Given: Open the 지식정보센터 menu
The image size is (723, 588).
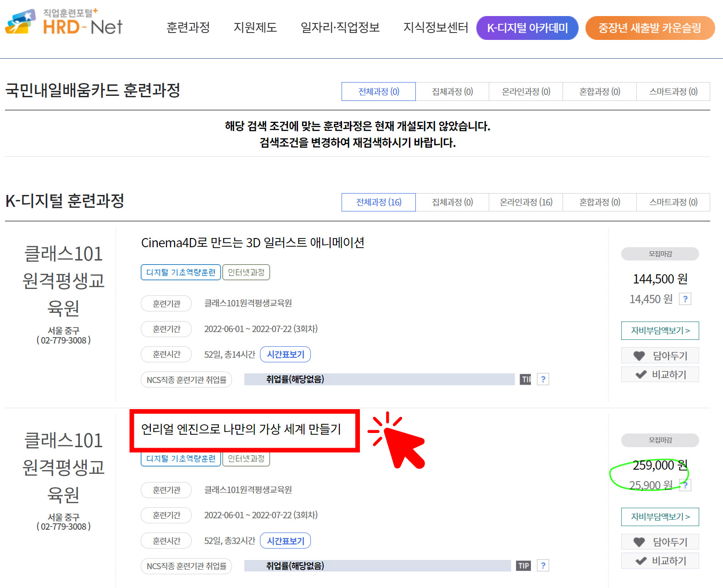Looking at the screenshot, I should pyautogui.click(x=436, y=28).
